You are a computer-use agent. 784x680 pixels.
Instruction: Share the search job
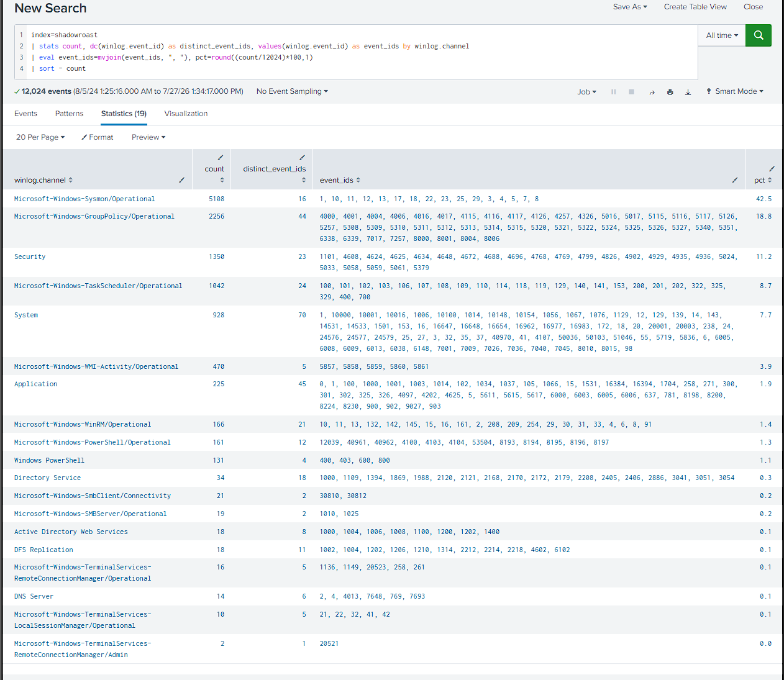(x=652, y=92)
